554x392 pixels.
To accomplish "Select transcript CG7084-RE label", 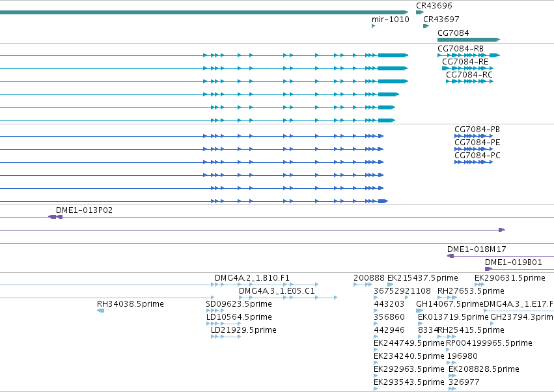I will (x=465, y=61).
